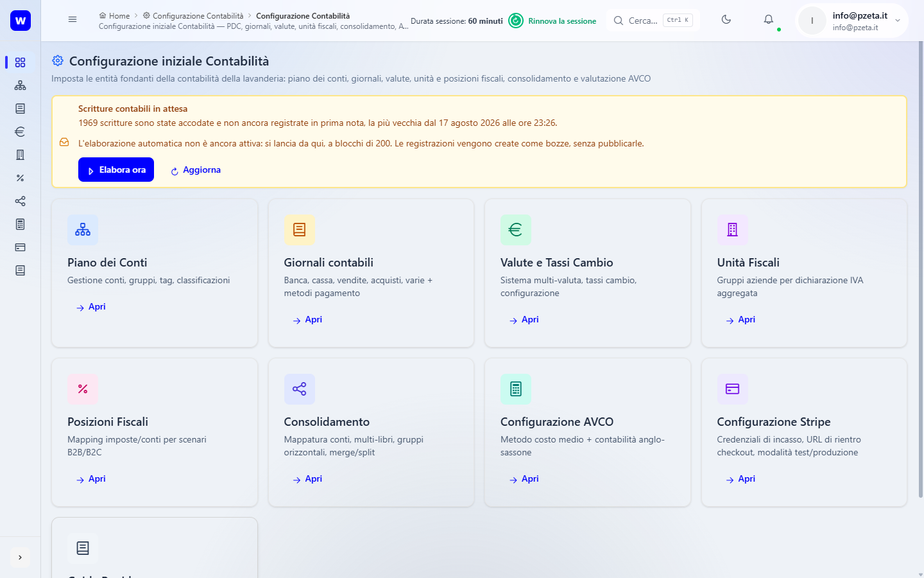Toggle dark mode with the moon icon
The image size is (924, 578).
tap(726, 20)
